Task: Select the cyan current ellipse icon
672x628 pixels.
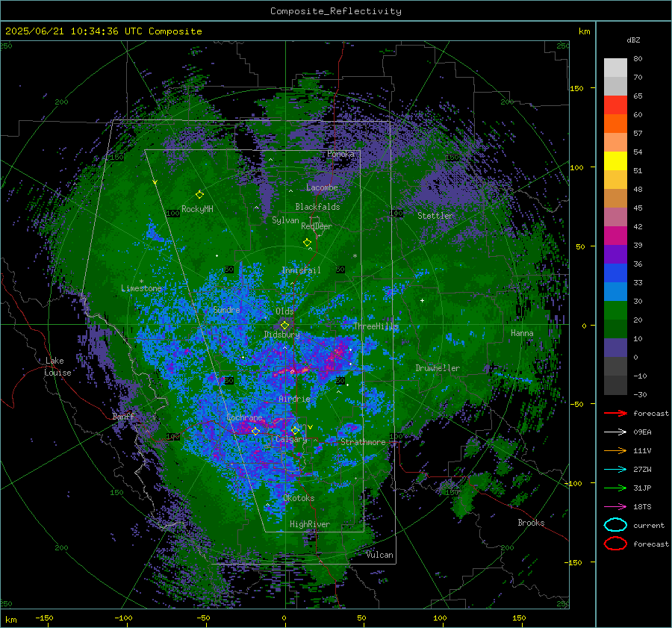Action: (615, 525)
